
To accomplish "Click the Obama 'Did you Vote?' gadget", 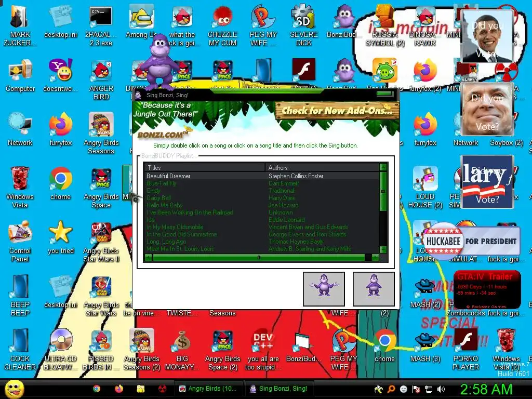I will pyautogui.click(x=487, y=36).
